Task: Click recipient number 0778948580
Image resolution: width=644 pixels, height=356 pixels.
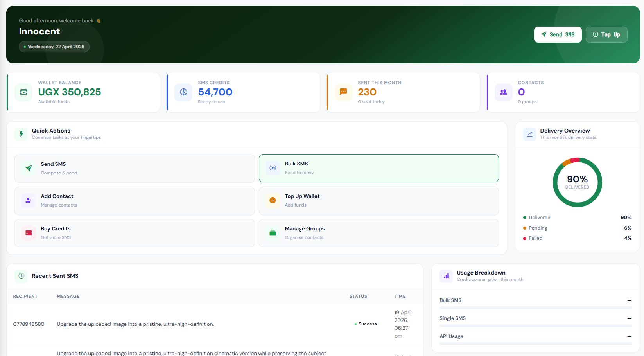Action: [29, 324]
